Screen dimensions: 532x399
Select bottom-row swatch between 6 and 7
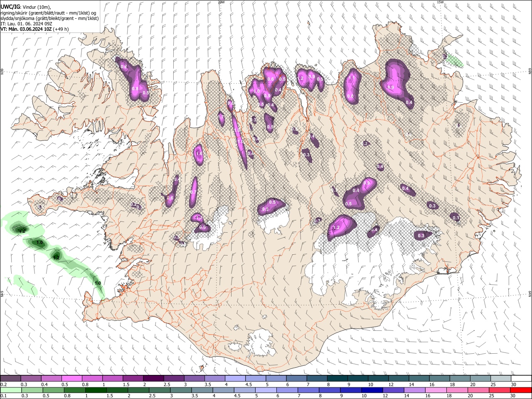coord(288,390)
